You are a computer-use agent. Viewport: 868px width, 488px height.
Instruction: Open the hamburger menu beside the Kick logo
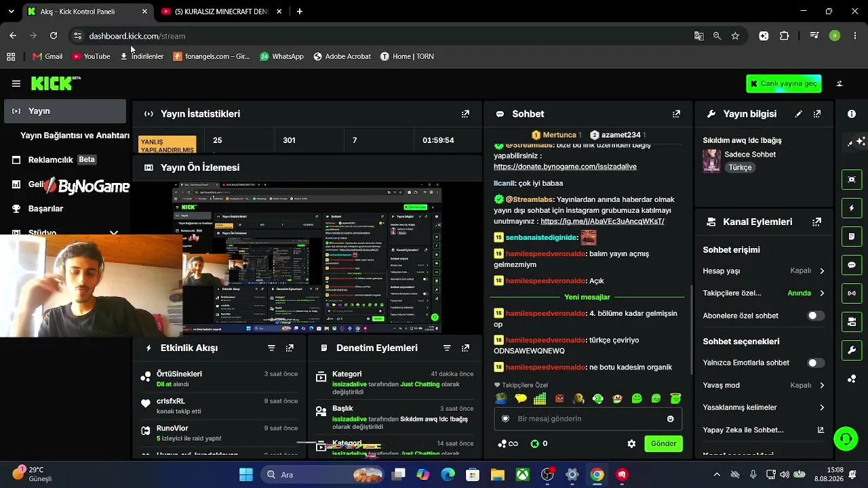pos(16,83)
